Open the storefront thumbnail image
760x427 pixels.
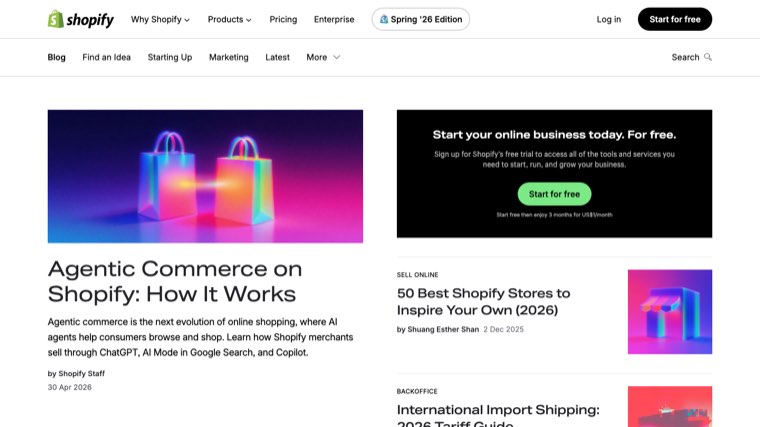click(x=670, y=312)
